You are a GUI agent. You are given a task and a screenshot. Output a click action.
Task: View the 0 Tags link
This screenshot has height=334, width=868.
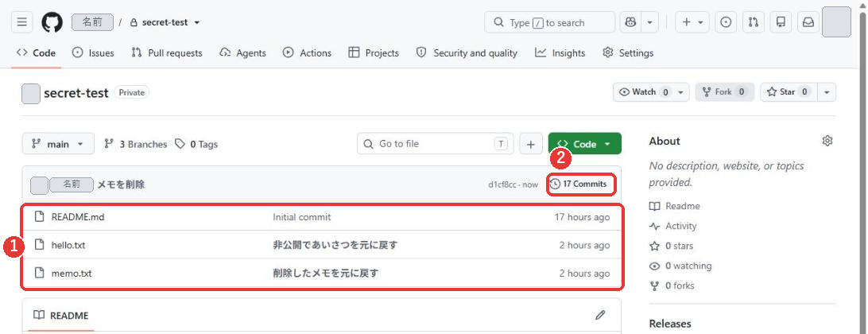(196, 144)
